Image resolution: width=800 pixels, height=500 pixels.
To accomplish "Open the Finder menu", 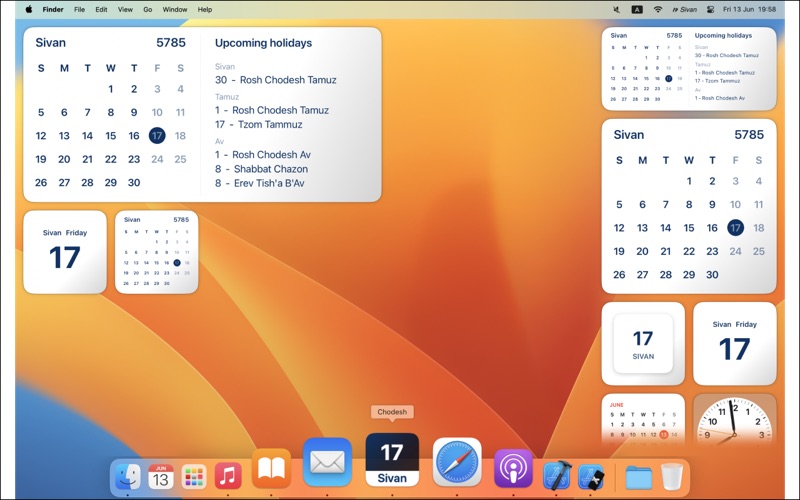I will click(x=53, y=9).
